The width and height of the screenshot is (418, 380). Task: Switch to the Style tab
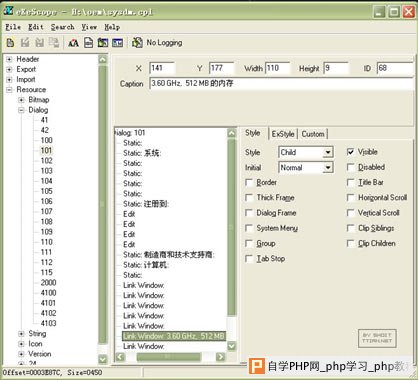click(x=253, y=133)
